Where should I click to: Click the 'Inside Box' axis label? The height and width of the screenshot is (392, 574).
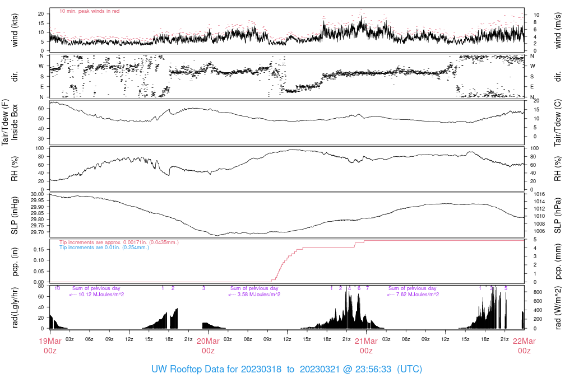pos(15,122)
